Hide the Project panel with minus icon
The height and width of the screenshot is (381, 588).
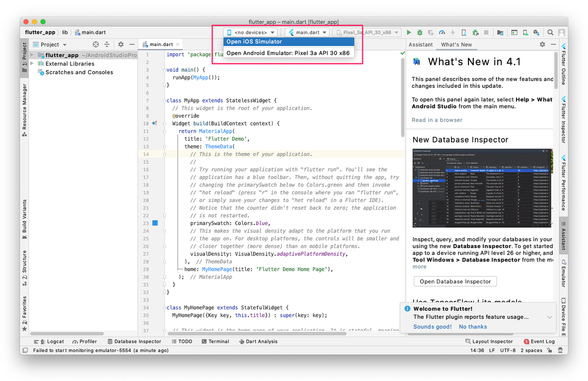coord(131,44)
